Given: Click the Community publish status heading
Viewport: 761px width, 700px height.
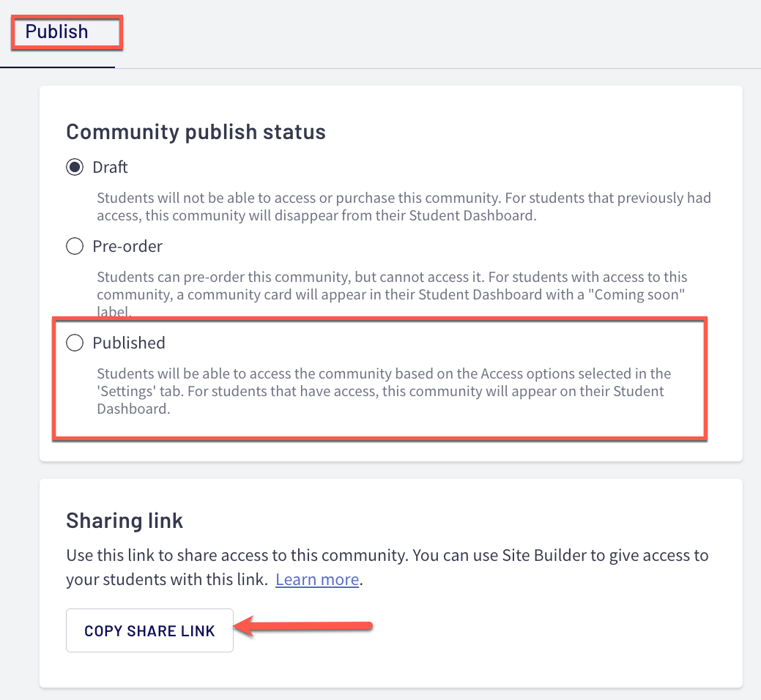Looking at the screenshot, I should (x=196, y=132).
